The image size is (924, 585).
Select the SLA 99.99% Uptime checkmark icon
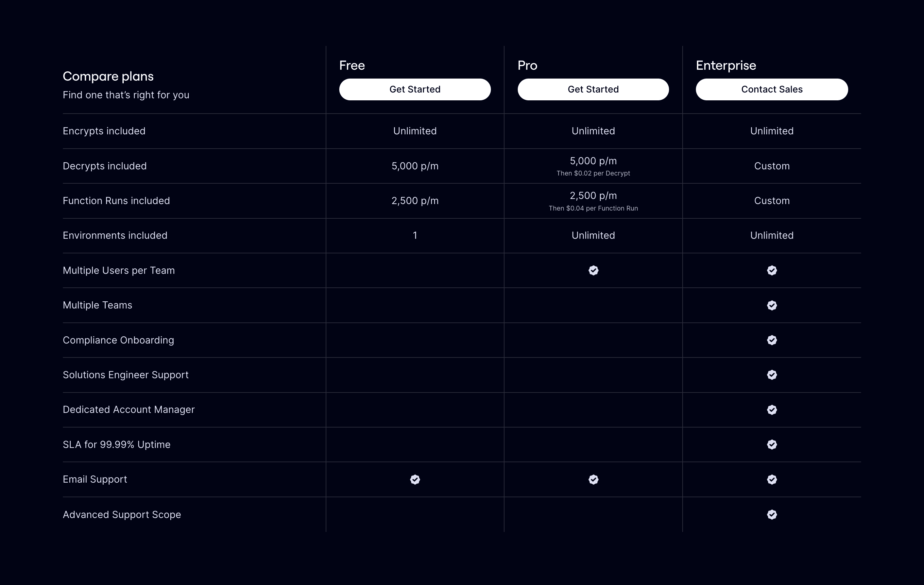pos(772,445)
